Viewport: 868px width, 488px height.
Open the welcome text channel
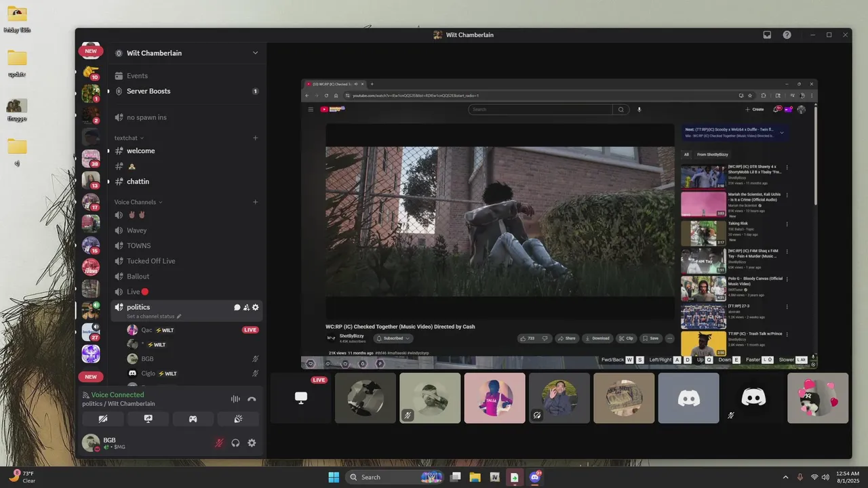pos(187,150)
